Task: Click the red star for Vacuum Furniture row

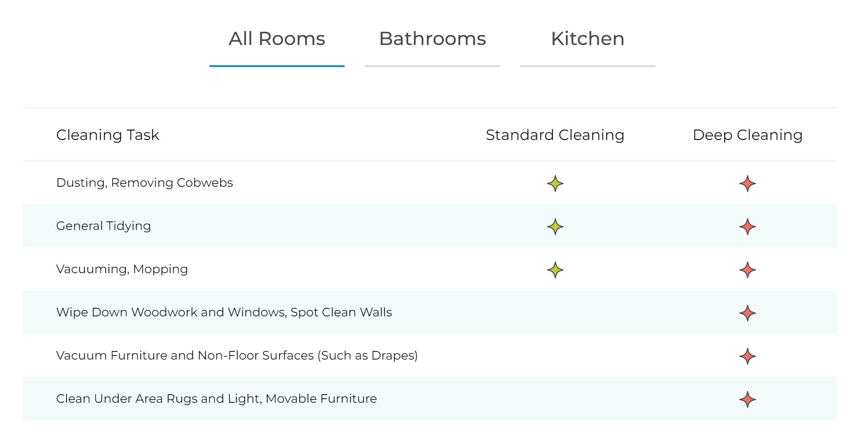Action: click(747, 355)
